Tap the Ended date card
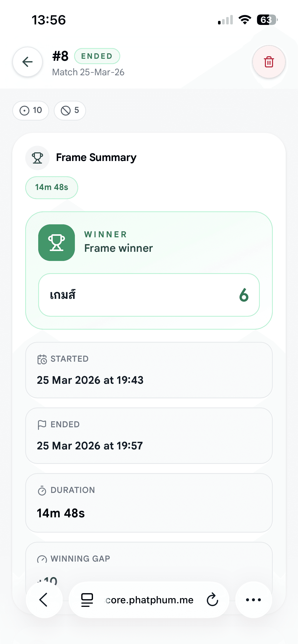 point(149,436)
